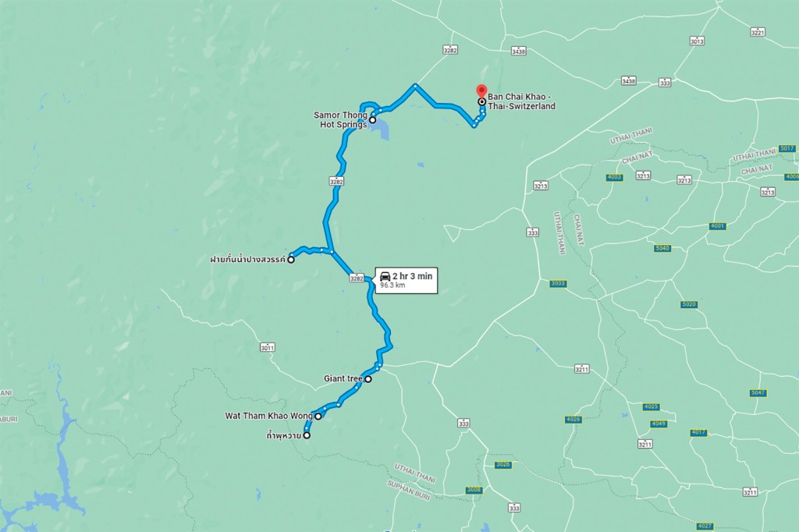Click the Samor Thong Hot Springs label
Viewport: 799px width, 532px height.
point(340,120)
